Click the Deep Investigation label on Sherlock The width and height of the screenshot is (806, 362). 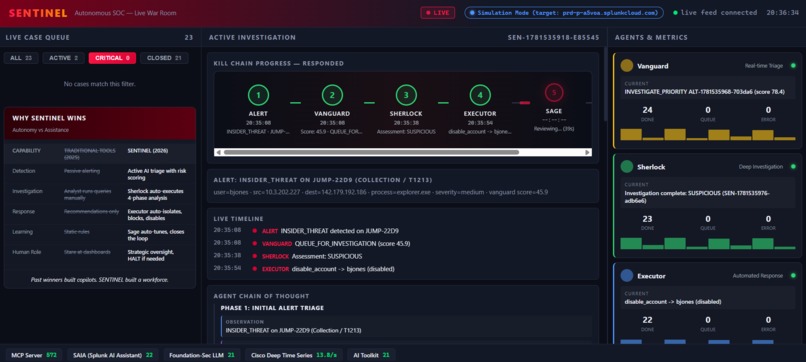(x=761, y=167)
